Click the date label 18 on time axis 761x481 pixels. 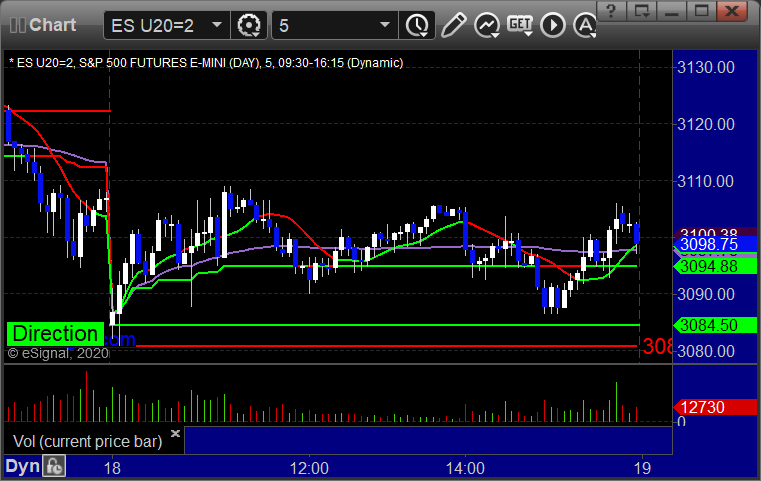click(x=112, y=468)
